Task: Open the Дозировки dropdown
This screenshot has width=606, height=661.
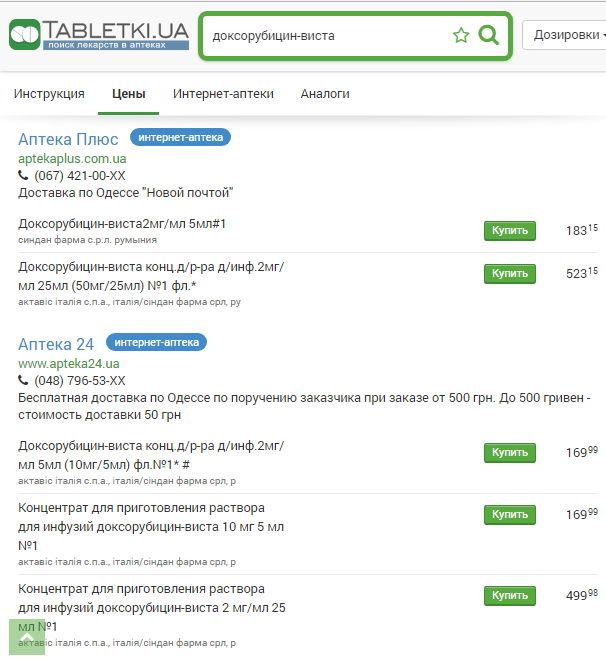Action: [565, 35]
